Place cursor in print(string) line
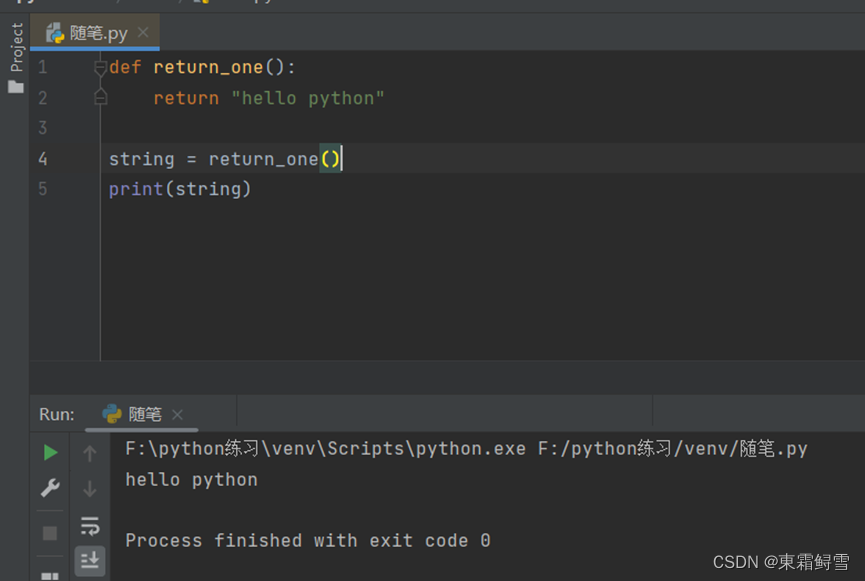865x581 pixels. 180,189
